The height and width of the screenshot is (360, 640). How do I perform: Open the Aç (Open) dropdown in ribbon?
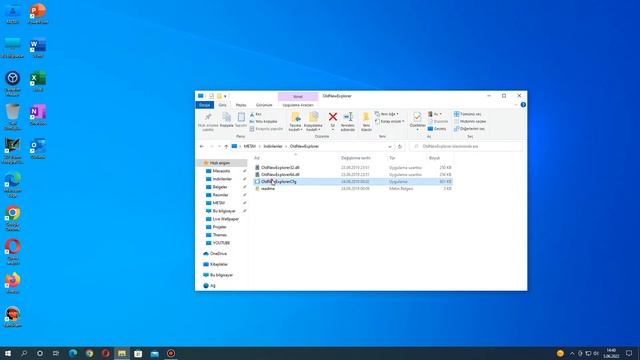pos(435,114)
